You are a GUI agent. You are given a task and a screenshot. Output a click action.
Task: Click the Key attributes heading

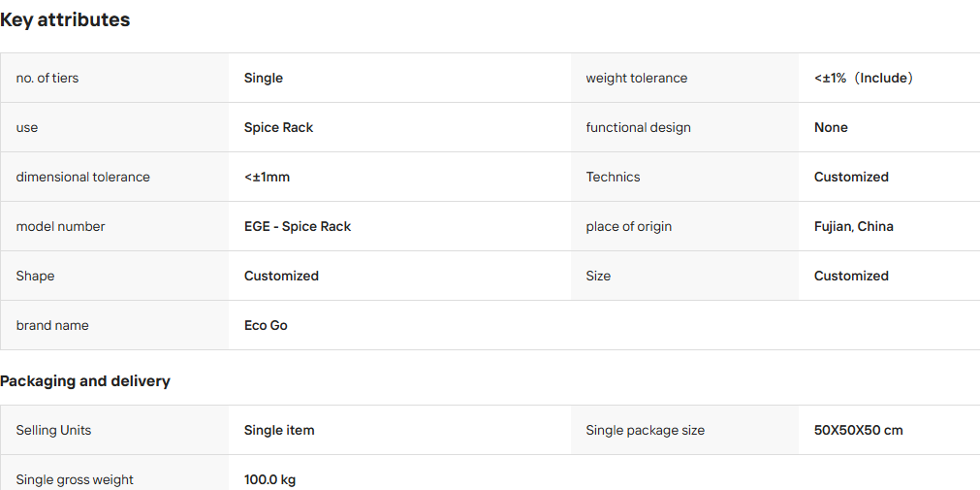coord(65,19)
